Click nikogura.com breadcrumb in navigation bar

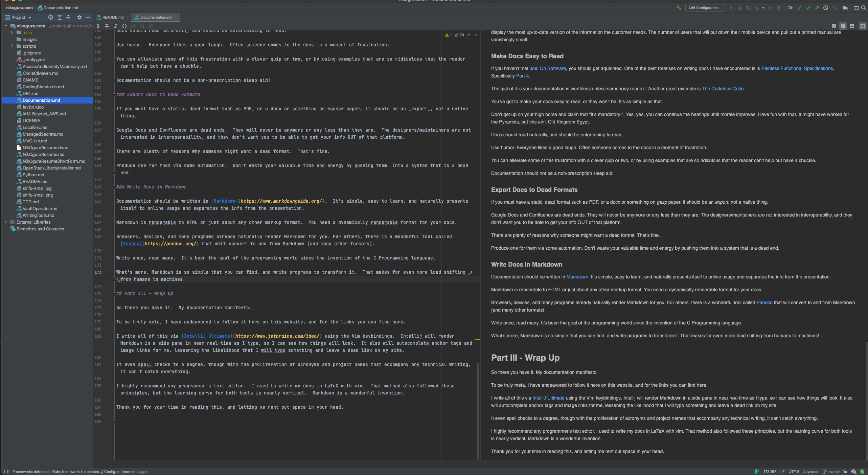[19, 7]
